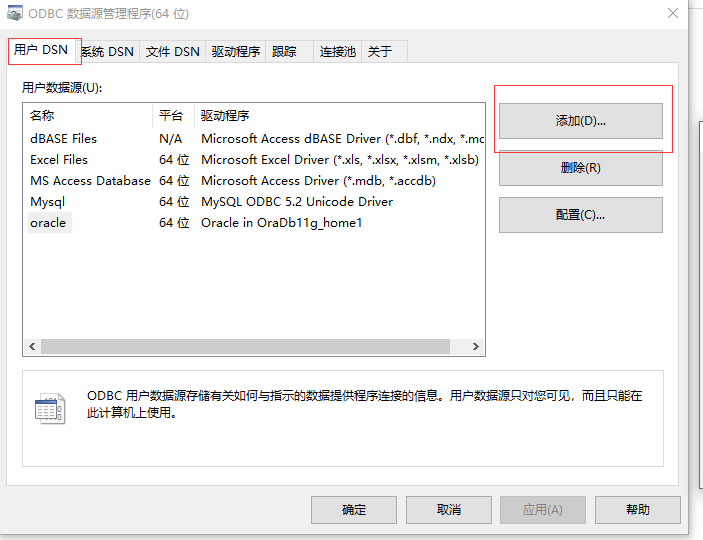Click the 删除(R) button
Viewport: 703px width, 540px height.
(x=581, y=168)
